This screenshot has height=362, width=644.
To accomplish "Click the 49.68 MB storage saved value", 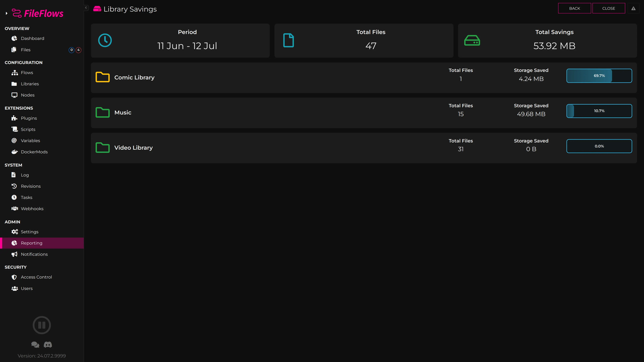I will point(531,114).
